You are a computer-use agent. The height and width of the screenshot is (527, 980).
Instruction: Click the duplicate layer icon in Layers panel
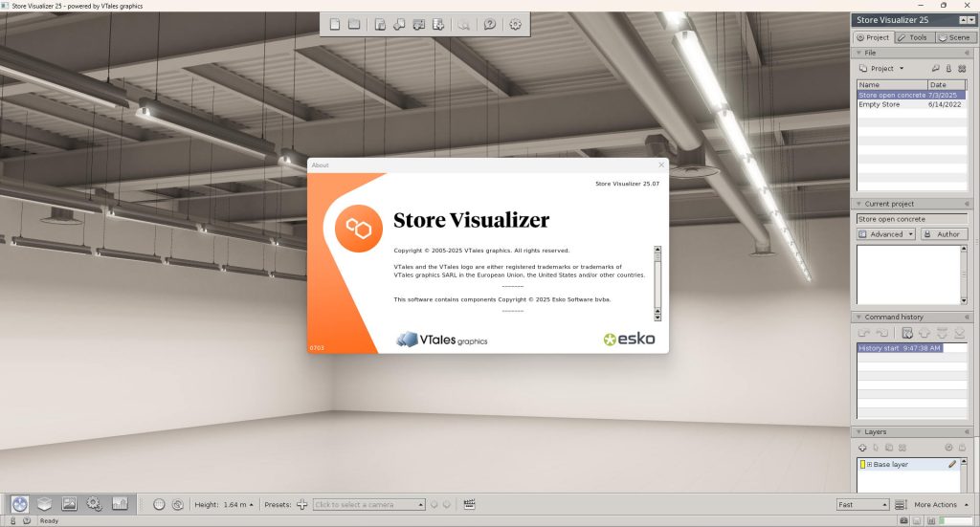(889, 448)
